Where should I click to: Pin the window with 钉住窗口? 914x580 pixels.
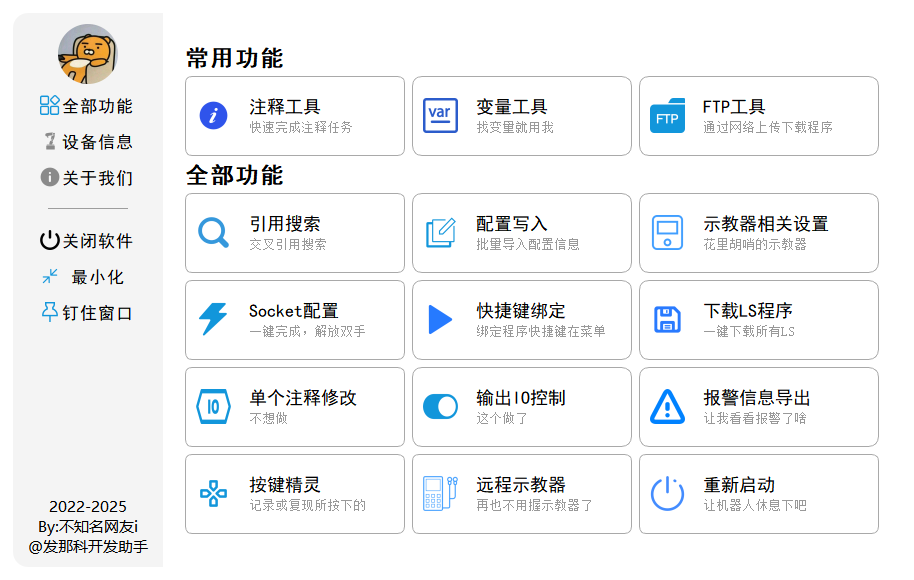pyautogui.click(x=88, y=313)
